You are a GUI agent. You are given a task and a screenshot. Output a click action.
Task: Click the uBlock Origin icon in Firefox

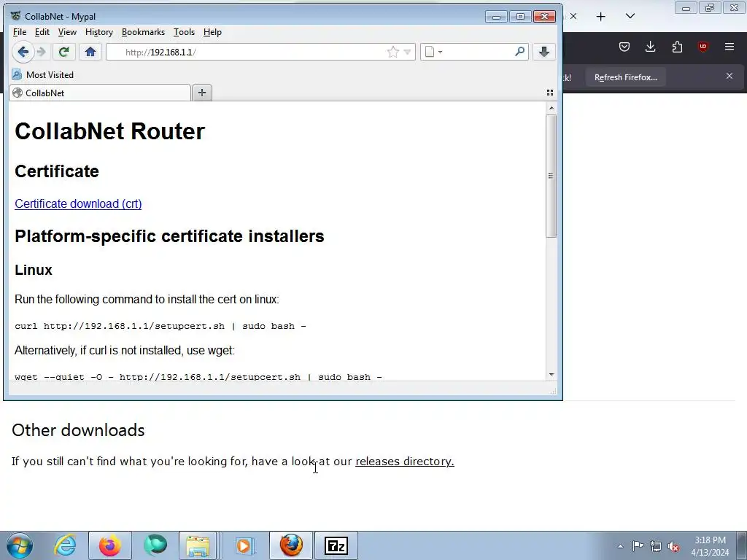click(x=703, y=47)
